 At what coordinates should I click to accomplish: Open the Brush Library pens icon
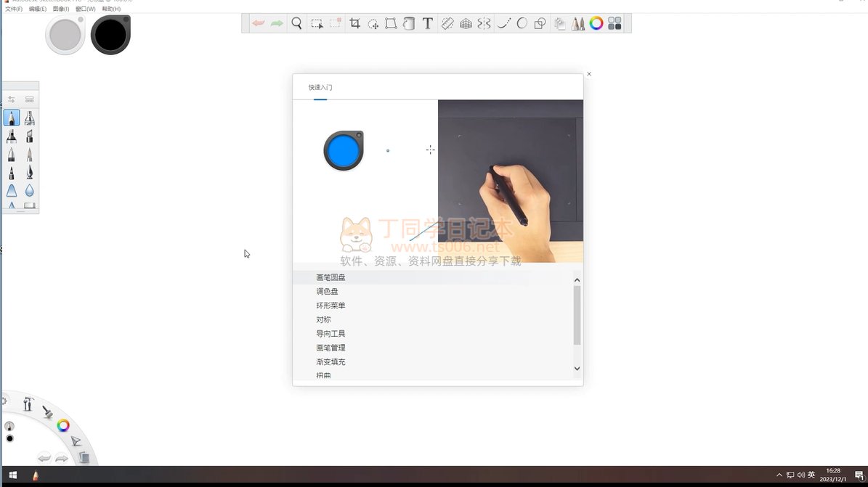[x=578, y=23]
